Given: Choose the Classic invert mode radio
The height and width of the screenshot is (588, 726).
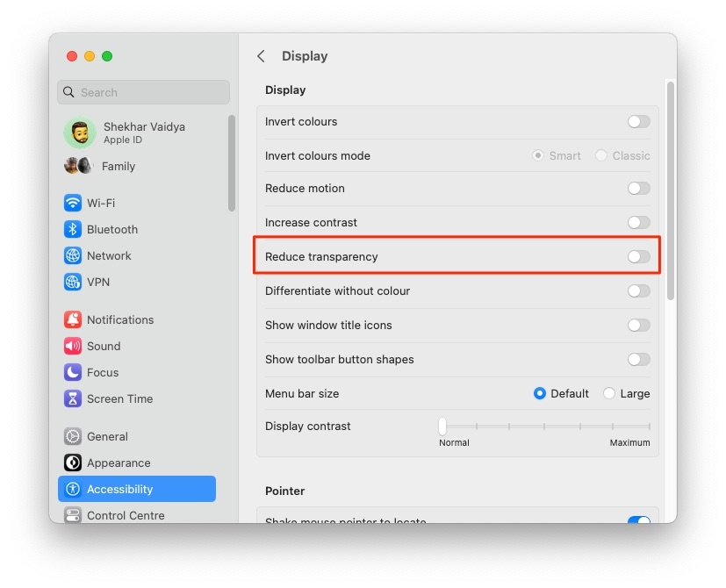Looking at the screenshot, I should point(601,155).
